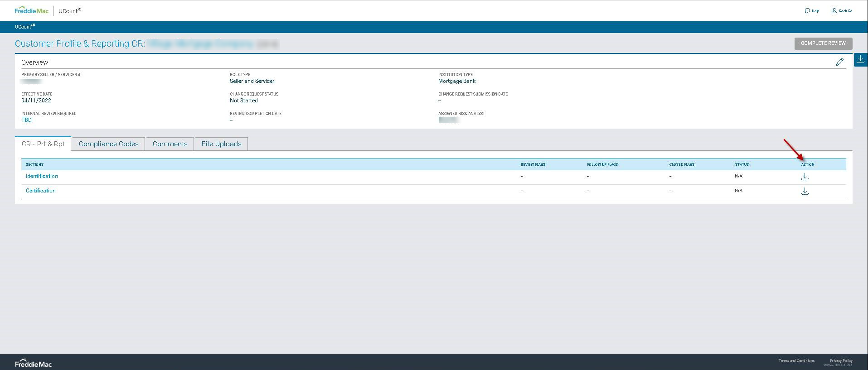Click the effective date 04/11/2022
This screenshot has width=868, height=370.
coord(36,101)
